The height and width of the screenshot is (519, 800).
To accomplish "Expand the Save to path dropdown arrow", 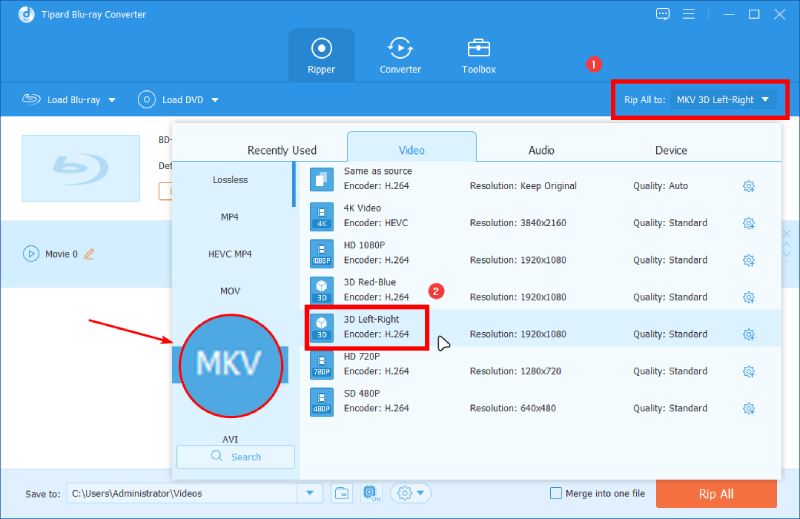I will tap(310, 493).
